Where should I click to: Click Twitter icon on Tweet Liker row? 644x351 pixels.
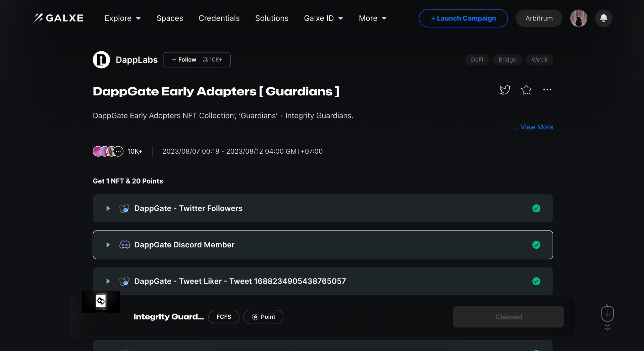[x=124, y=281]
